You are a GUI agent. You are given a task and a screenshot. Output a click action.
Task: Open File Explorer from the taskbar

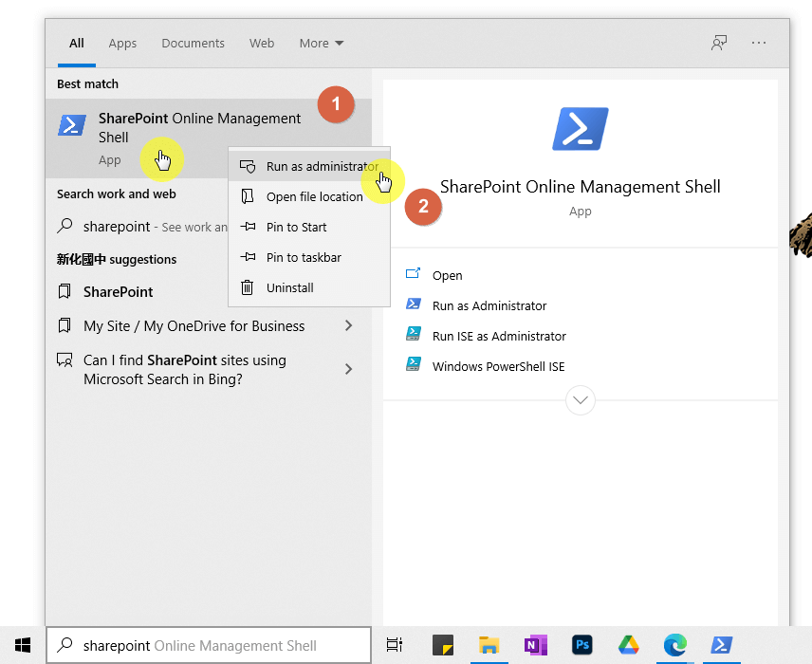(489, 645)
